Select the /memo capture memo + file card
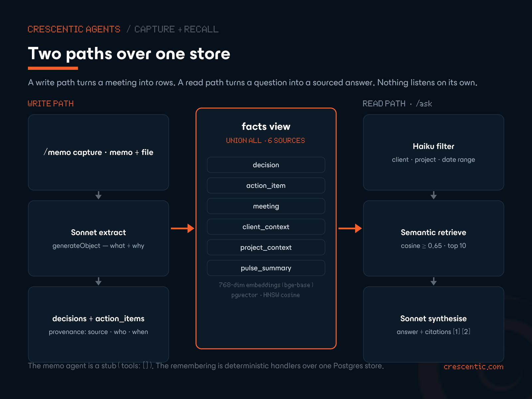Image resolution: width=532 pixels, height=399 pixels. [98, 152]
